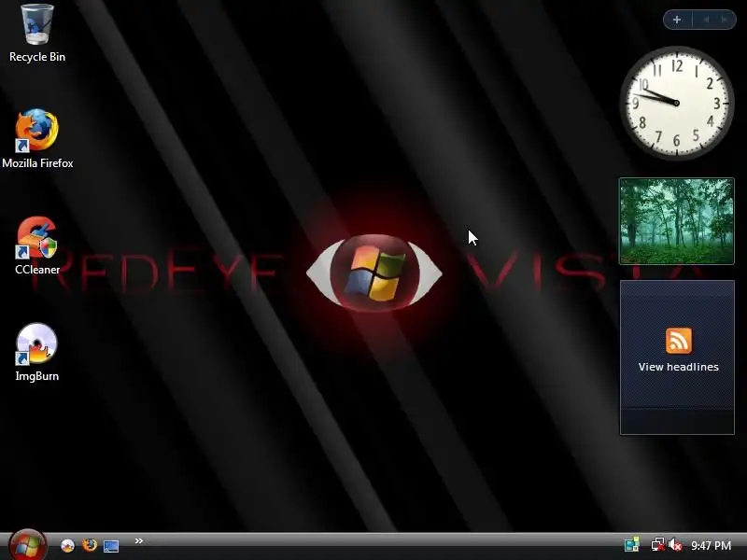The image size is (747, 560).
Task: Select the CCleaner desktop shortcut
Action: pyautogui.click(x=37, y=245)
